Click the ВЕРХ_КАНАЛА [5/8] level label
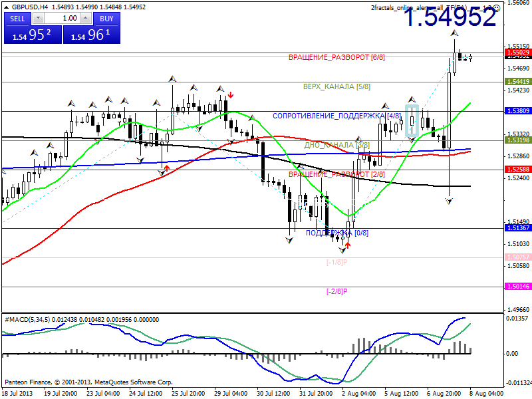The width and height of the screenshot is (532, 399). 336,86
